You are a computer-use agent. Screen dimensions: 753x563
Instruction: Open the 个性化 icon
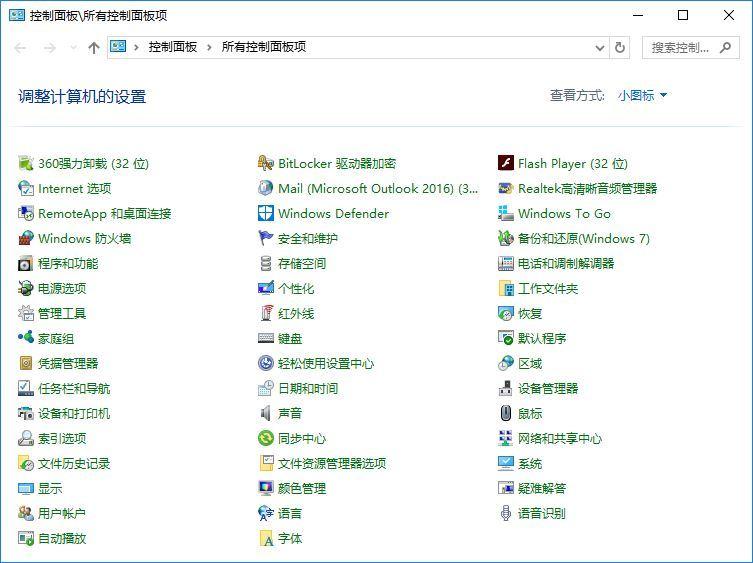[x=266, y=288]
